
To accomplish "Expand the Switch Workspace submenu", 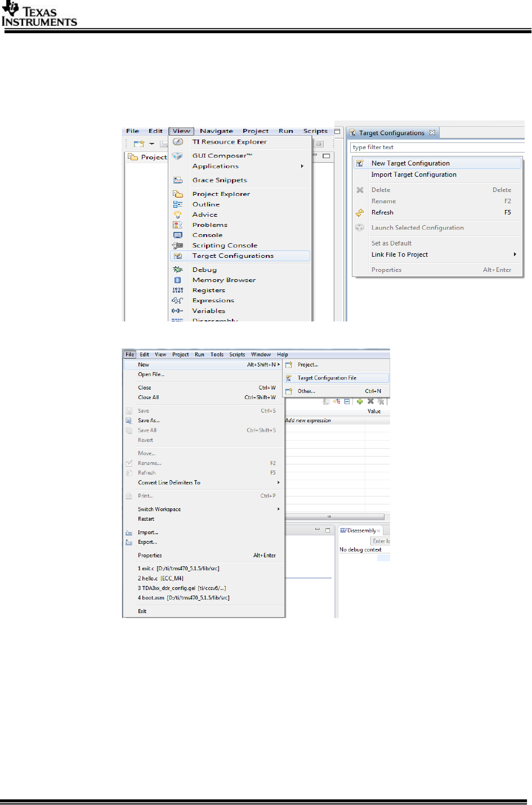I will click(x=278, y=509).
